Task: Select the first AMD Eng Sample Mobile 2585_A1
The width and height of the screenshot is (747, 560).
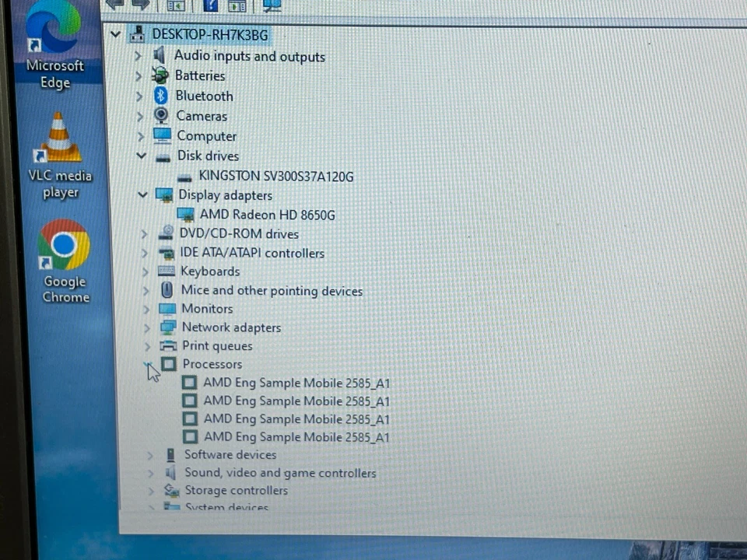Action: [x=296, y=383]
